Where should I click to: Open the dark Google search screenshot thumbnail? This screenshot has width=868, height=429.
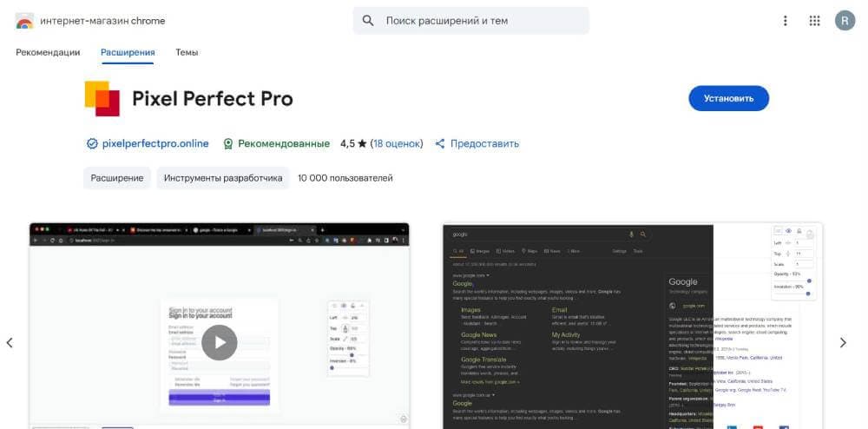[x=633, y=326]
